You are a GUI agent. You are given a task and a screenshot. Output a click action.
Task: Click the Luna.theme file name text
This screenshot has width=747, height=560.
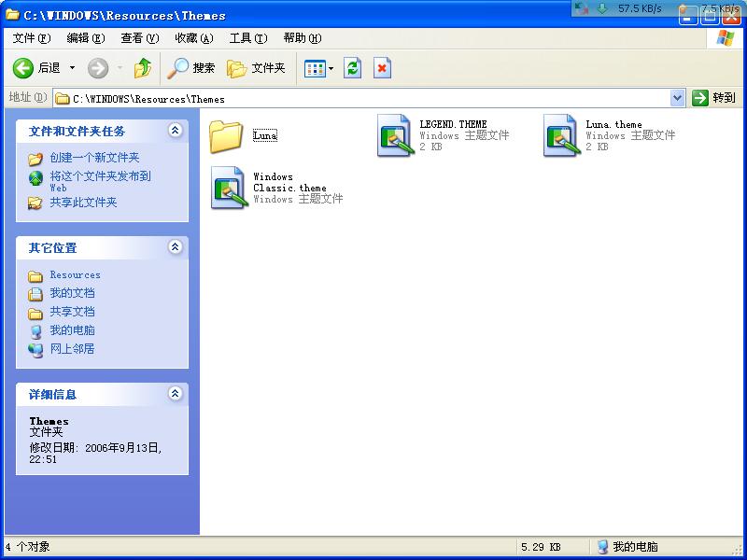[613, 124]
